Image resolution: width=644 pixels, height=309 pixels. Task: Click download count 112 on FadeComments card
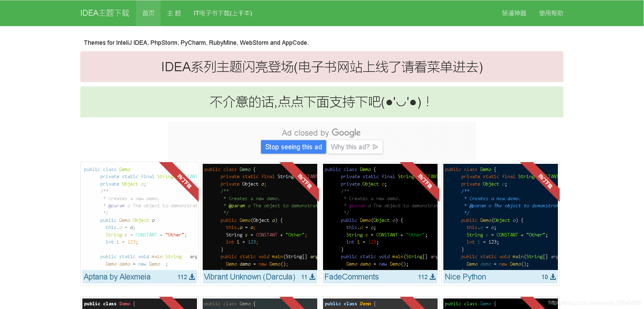tap(423, 277)
